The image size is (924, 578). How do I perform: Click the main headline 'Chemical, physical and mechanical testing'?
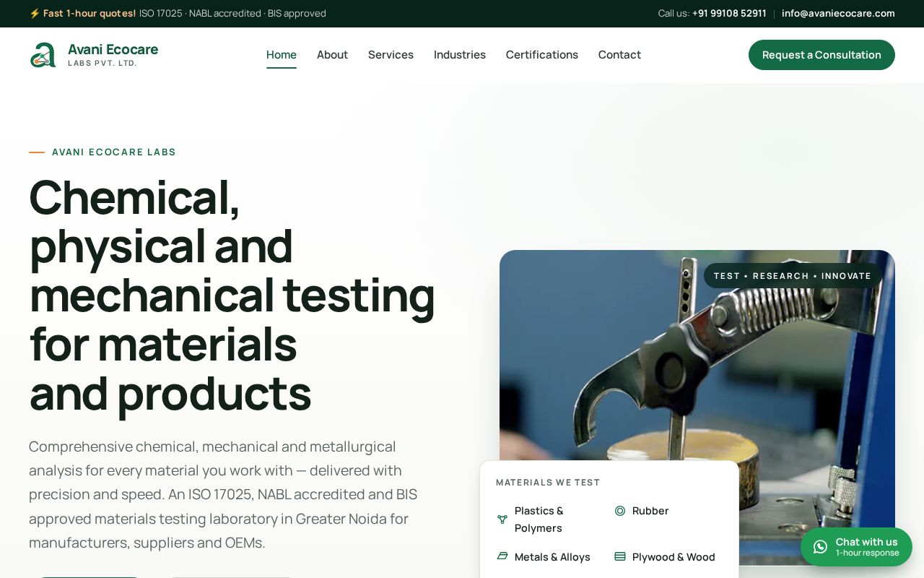point(232,295)
